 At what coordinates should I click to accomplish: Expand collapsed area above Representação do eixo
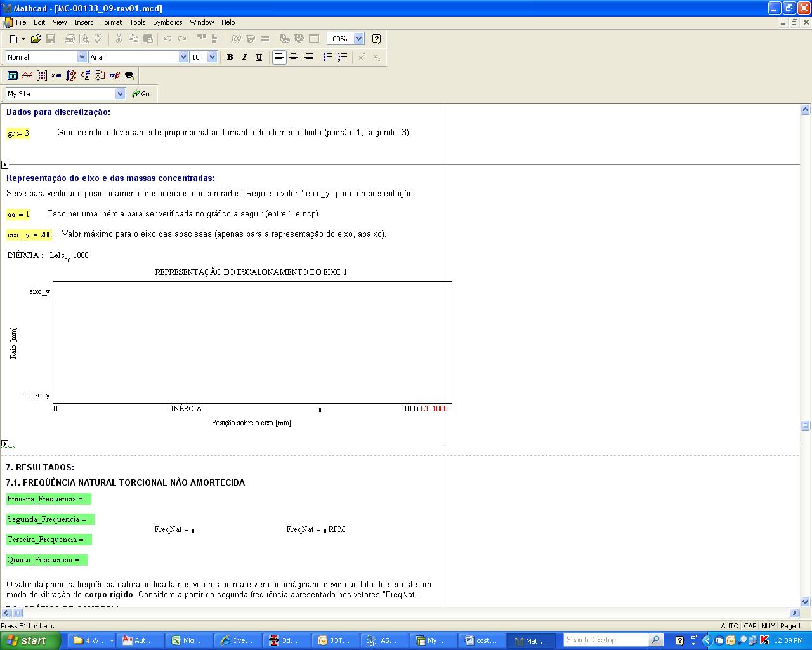(x=4, y=165)
